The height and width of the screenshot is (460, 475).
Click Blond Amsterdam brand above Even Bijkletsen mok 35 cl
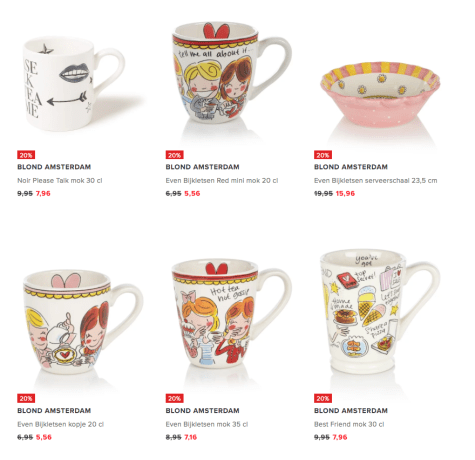coord(202,411)
